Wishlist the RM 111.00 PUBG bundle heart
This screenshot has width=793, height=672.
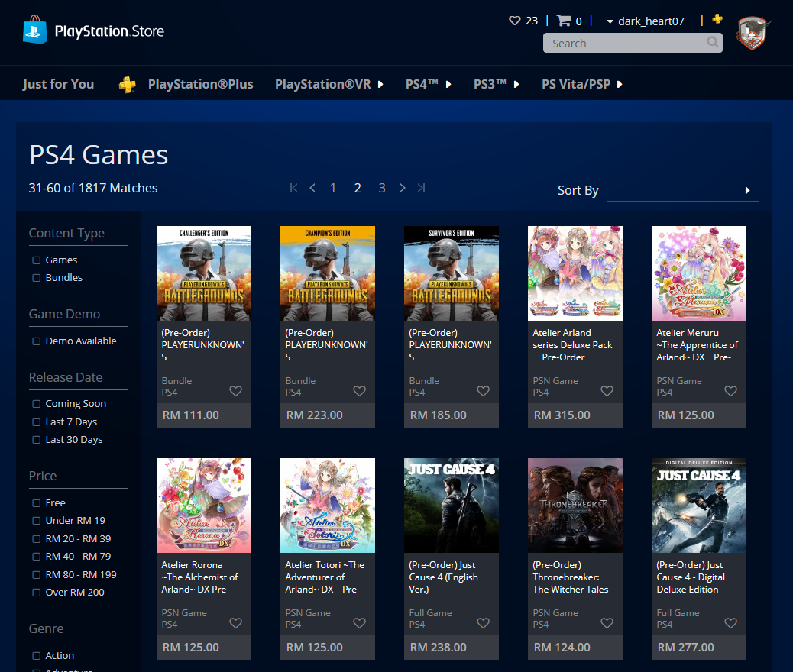click(x=235, y=391)
